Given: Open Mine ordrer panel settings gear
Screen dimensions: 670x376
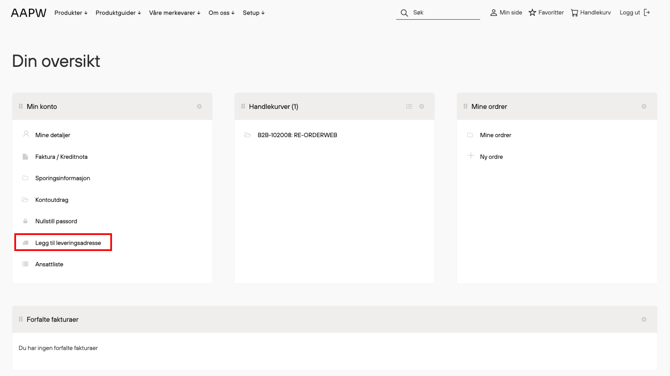Looking at the screenshot, I should [644, 106].
